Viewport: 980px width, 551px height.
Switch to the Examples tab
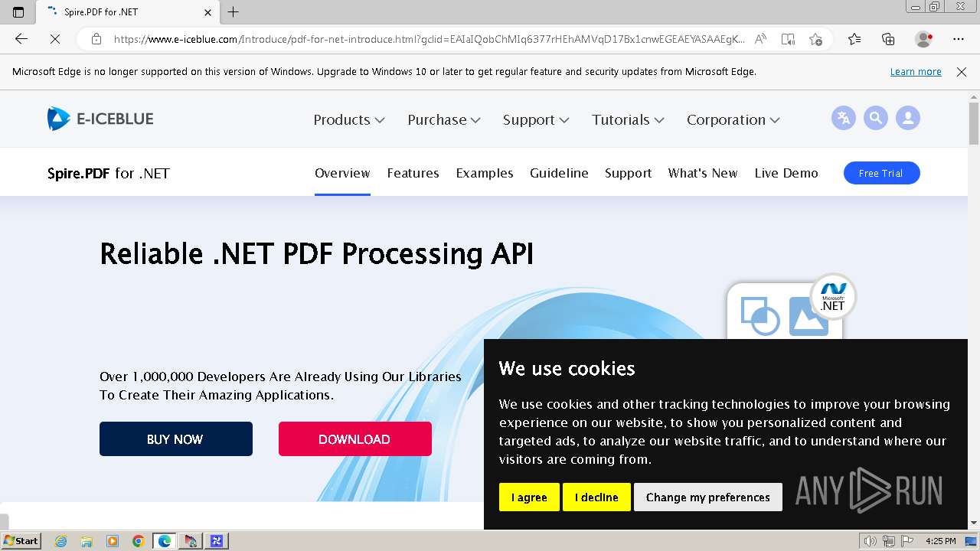pyautogui.click(x=485, y=173)
